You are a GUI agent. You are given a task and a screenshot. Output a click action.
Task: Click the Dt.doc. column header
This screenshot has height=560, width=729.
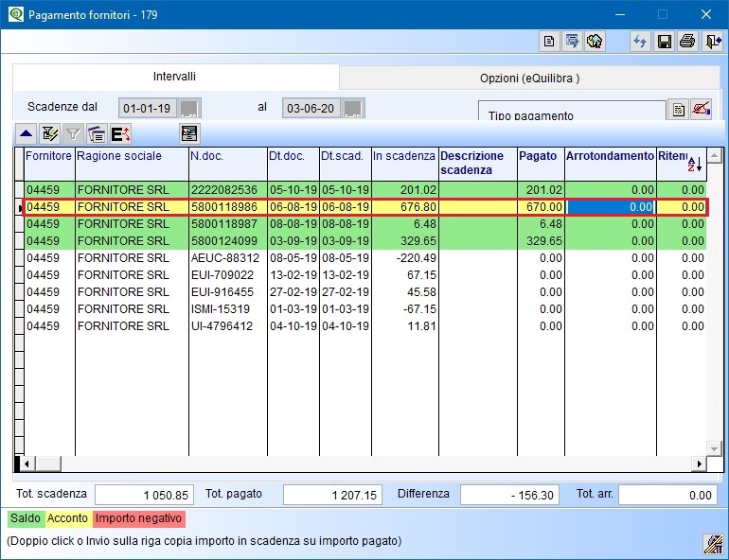coord(293,165)
